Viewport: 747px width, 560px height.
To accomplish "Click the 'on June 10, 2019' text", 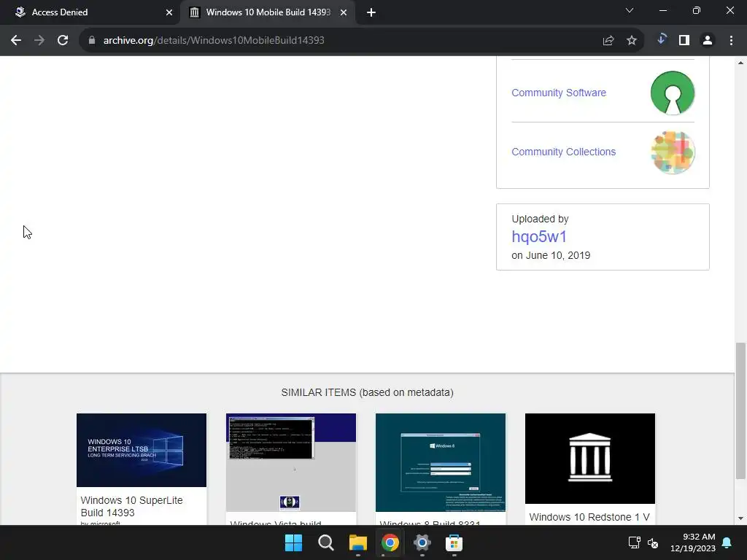I will pyautogui.click(x=551, y=255).
